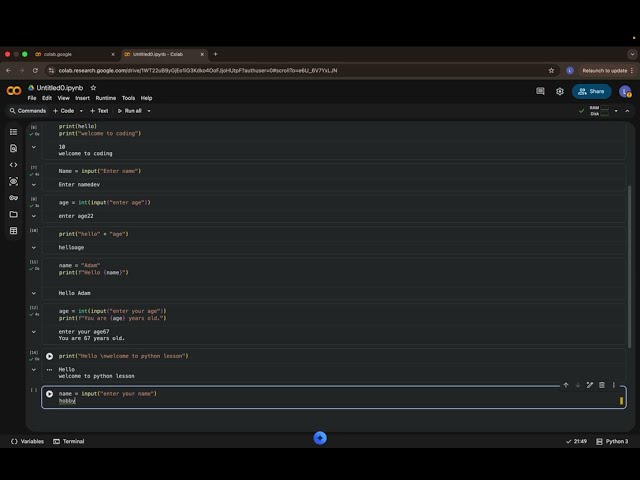
Task: Move selected cell down
Action: [578, 385]
